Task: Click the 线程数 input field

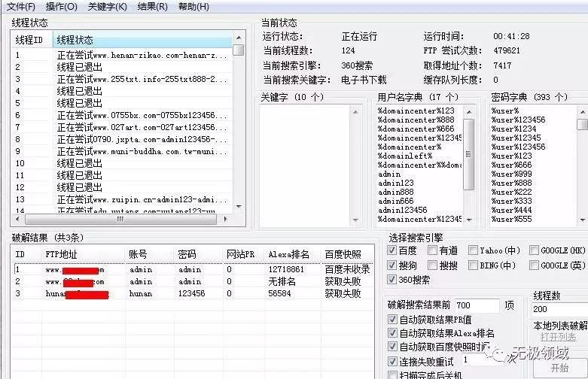Action: point(559,309)
